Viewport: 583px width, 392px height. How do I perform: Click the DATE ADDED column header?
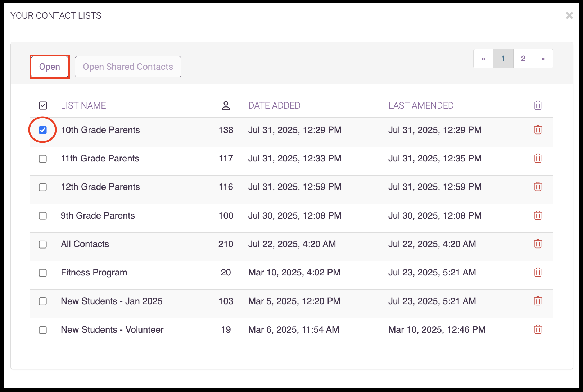(274, 105)
